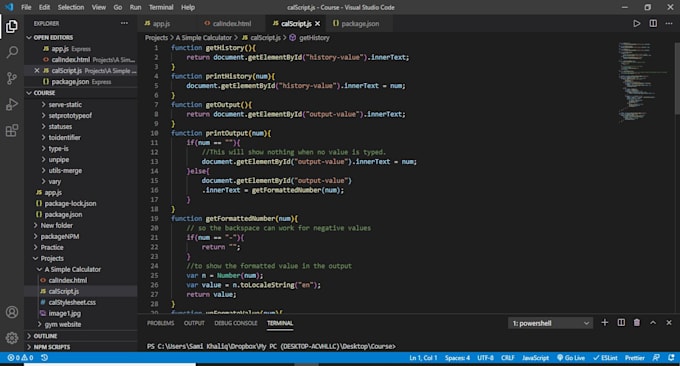Click the Explorer more actions ellipsis
The image size is (680, 366).
[124, 23]
